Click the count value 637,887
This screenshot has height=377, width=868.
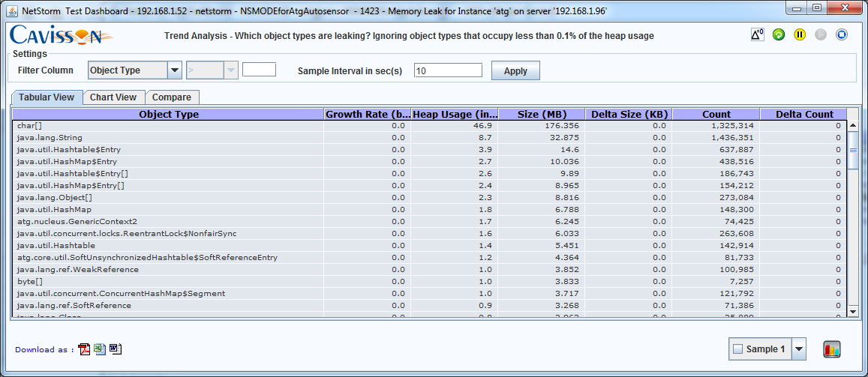(x=737, y=149)
